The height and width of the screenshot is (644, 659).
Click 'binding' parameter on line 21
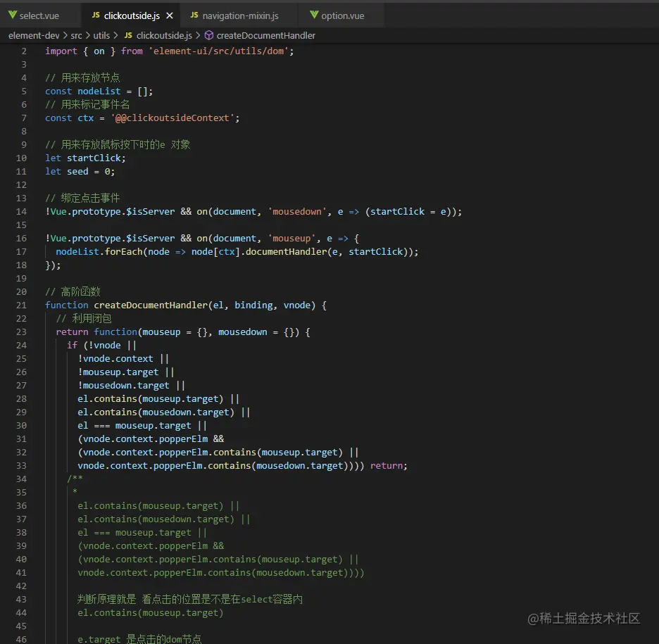pos(253,305)
